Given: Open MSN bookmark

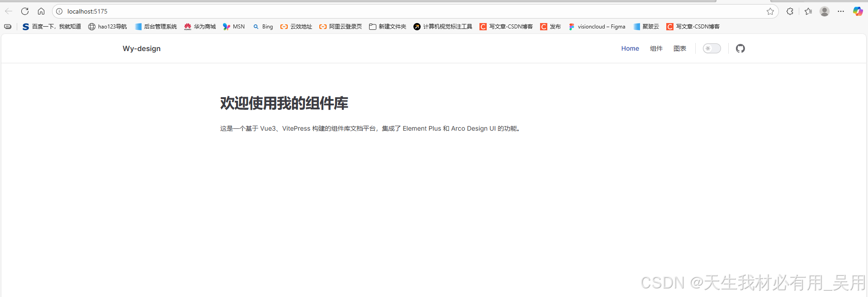Looking at the screenshot, I should [x=234, y=27].
